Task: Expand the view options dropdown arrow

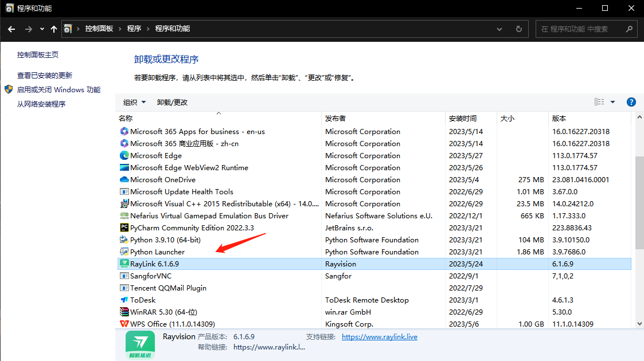Action: click(613, 102)
